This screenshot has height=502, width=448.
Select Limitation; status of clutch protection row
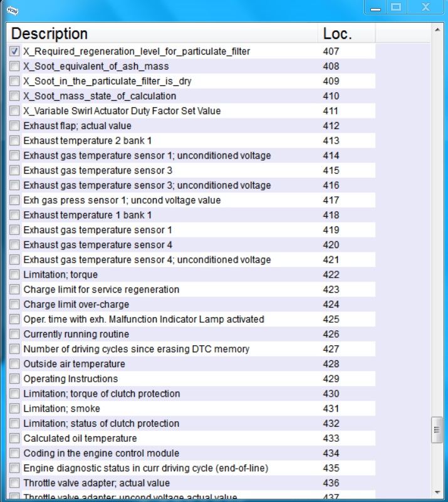(x=191, y=424)
